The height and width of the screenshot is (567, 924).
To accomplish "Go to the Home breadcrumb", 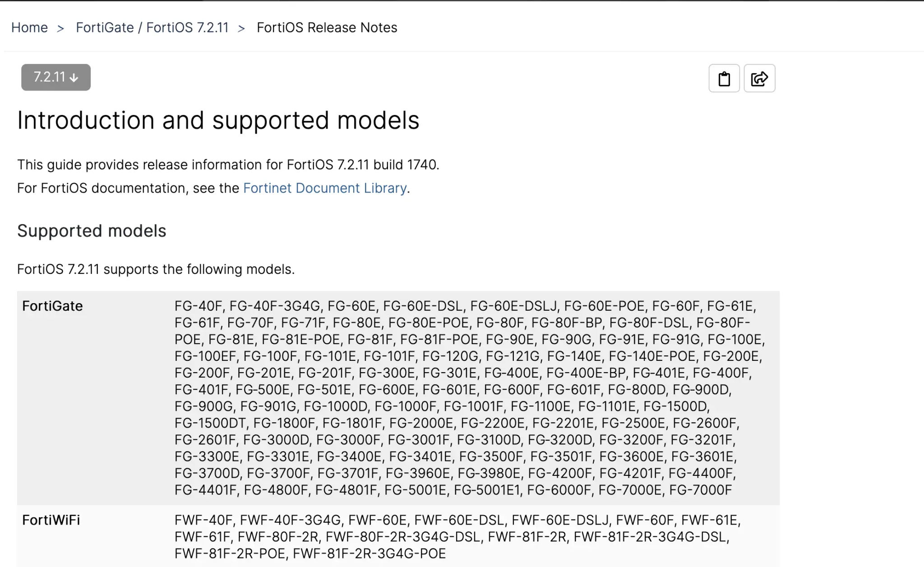I will coord(29,28).
